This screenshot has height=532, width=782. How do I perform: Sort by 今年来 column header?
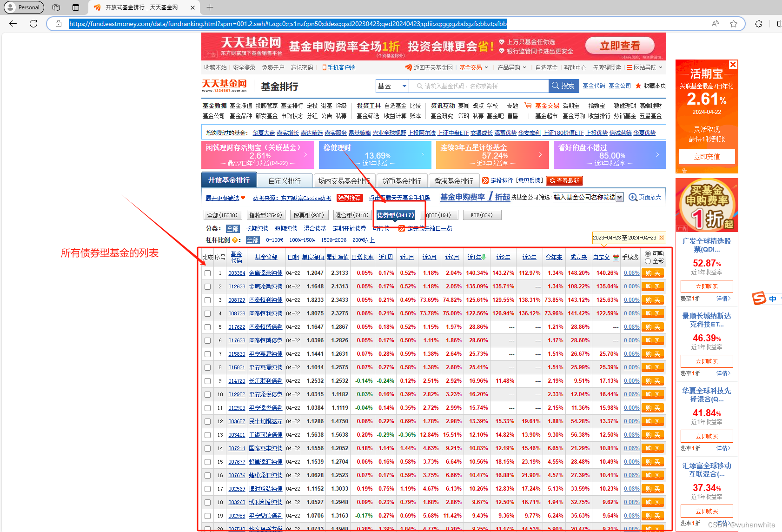coord(554,257)
